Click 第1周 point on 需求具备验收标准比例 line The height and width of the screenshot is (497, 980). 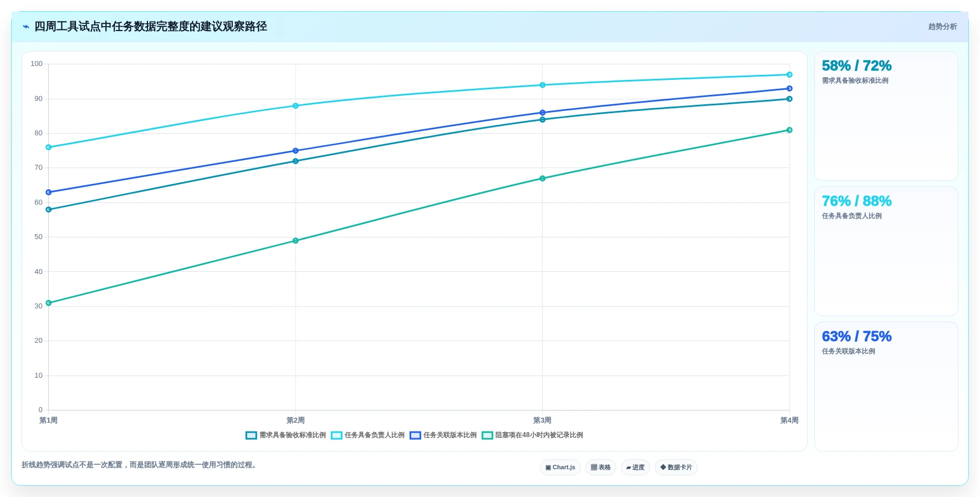pyautogui.click(x=49, y=210)
